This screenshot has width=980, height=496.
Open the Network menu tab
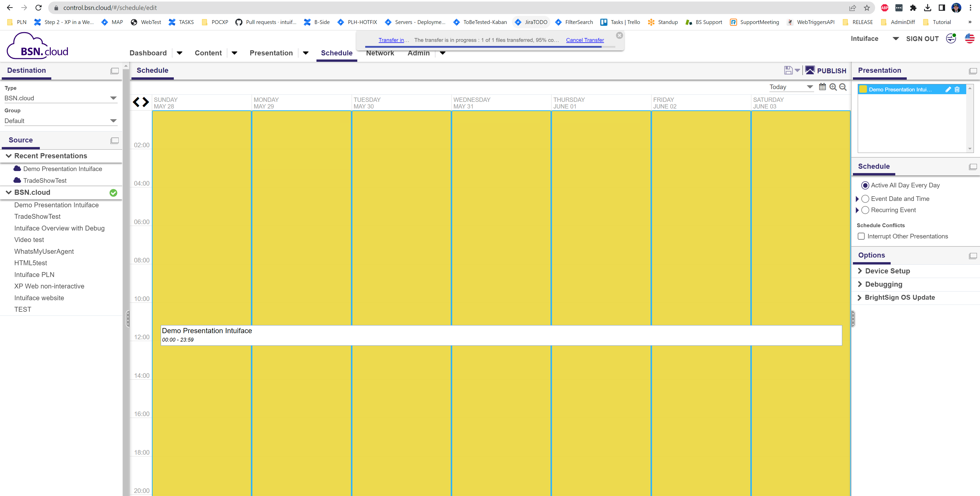coord(380,53)
